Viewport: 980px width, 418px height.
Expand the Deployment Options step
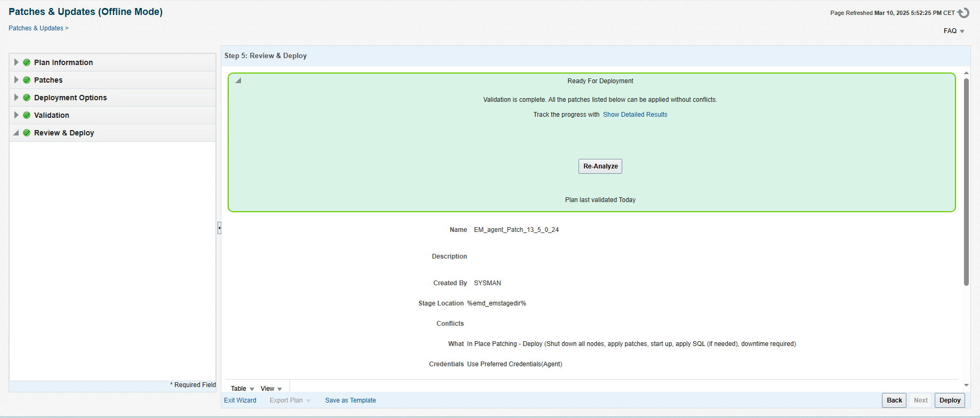[16, 98]
